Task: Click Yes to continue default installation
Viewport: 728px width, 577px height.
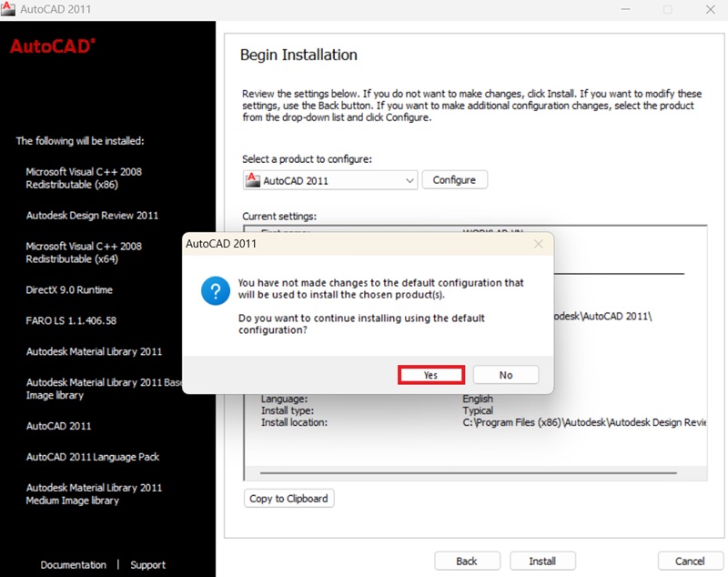Action: pyautogui.click(x=431, y=375)
